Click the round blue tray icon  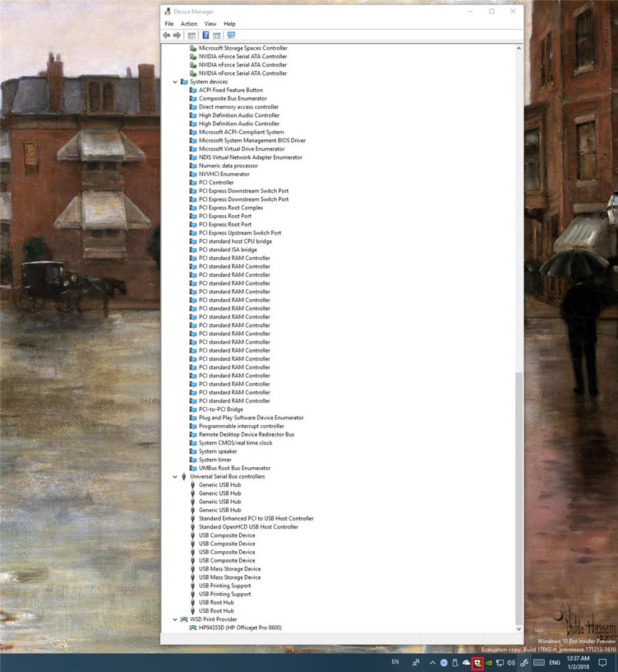444,663
